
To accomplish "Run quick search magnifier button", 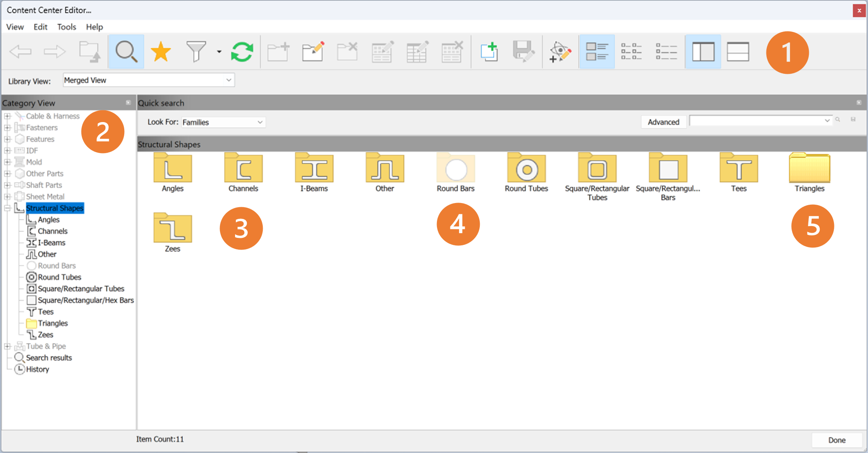I will [x=838, y=120].
